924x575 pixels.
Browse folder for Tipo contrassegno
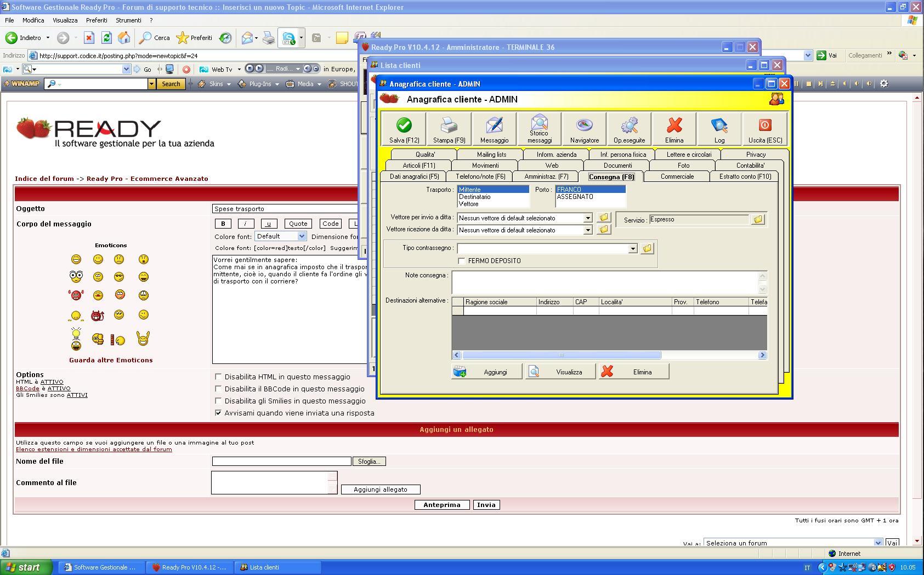[647, 248]
